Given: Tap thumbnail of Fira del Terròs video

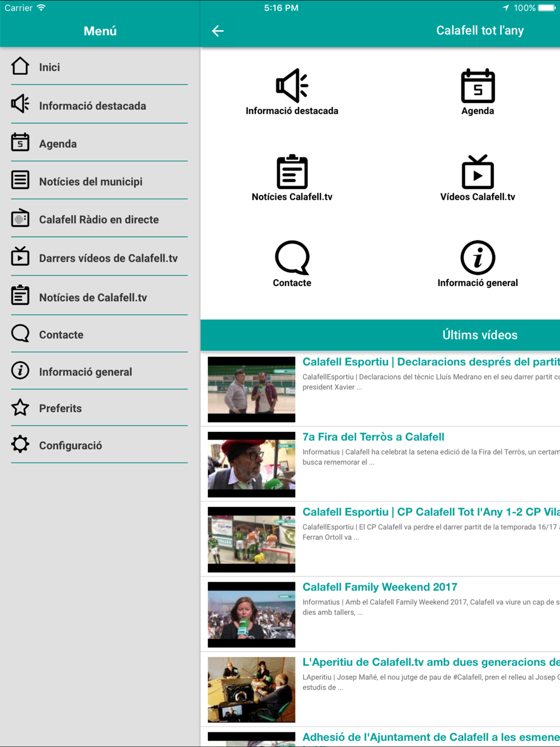Looking at the screenshot, I should (x=251, y=464).
